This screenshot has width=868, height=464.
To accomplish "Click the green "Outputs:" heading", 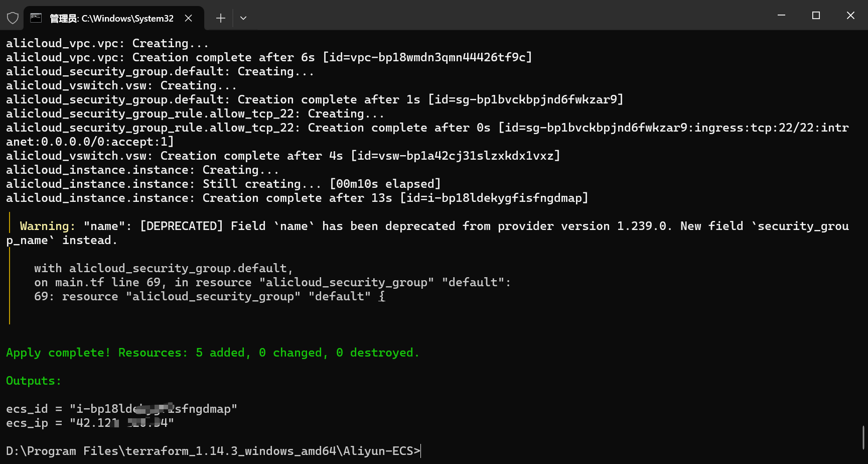I will coord(34,381).
